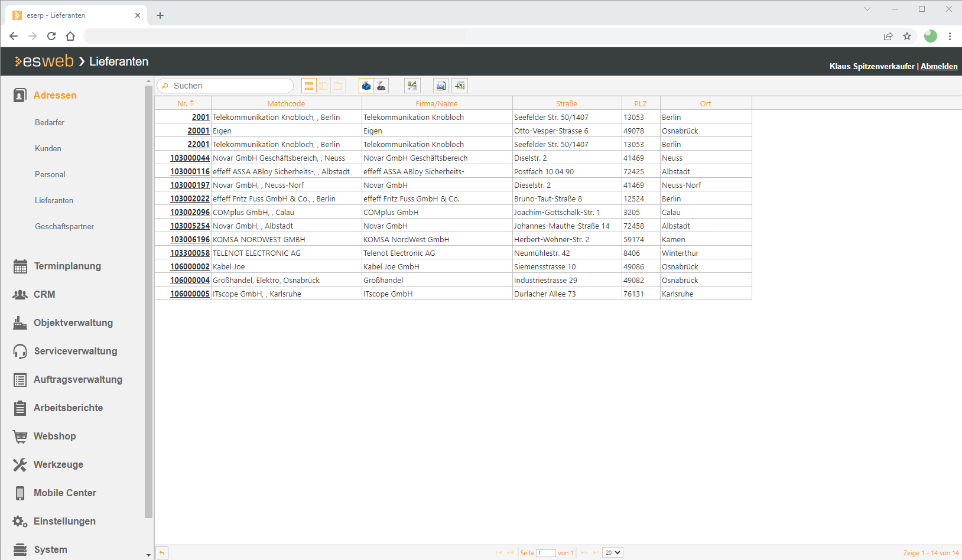962x560 pixels.
Task: Open Personal in the sidebar
Action: pyautogui.click(x=50, y=174)
